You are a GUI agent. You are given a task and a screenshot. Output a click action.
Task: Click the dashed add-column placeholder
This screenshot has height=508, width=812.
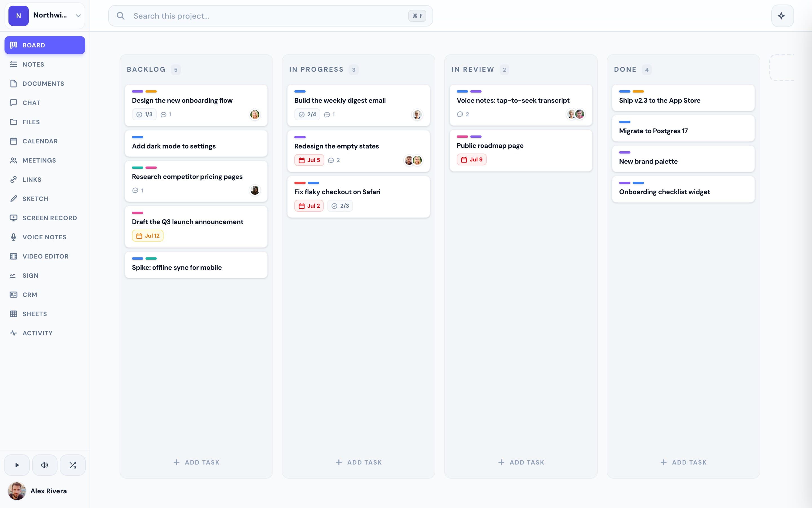[782, 67]
